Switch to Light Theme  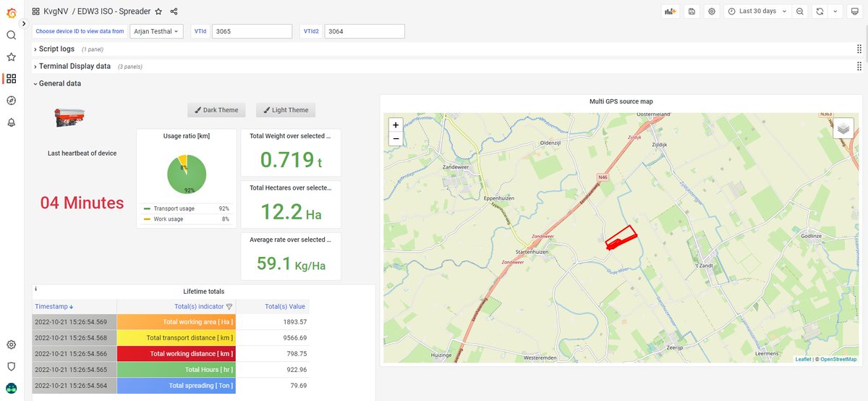286,110
